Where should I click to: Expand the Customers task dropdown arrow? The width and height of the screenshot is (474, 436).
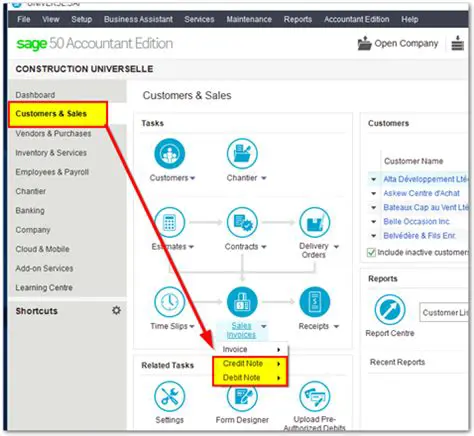tap(192, 178)
